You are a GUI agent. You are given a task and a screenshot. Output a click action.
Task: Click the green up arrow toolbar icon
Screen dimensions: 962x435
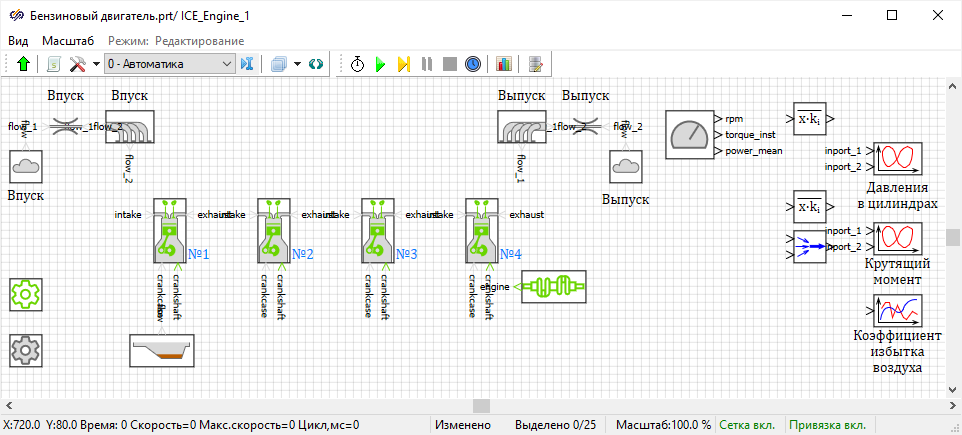pos(24,64)
